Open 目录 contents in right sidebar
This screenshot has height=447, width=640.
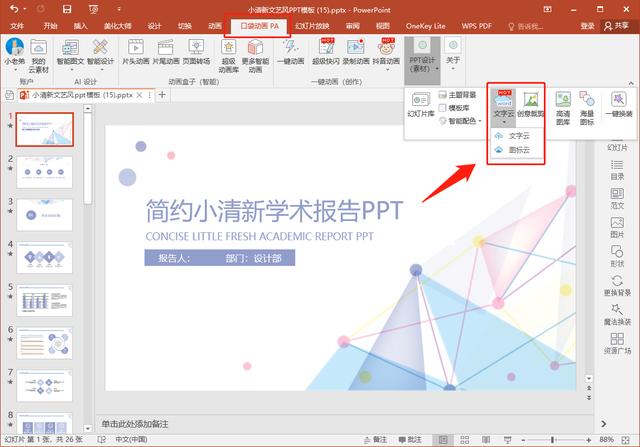pyautogui.click(x=617, y=170)
